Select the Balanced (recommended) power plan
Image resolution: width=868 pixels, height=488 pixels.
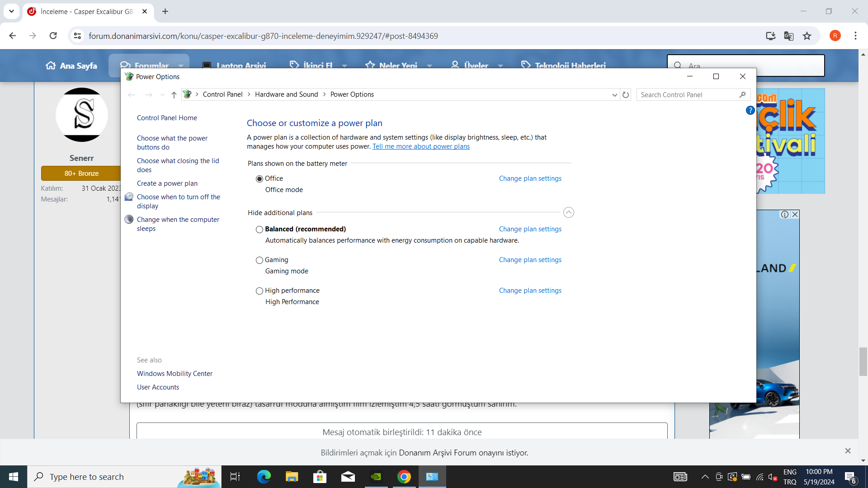(x=259, y=230)
